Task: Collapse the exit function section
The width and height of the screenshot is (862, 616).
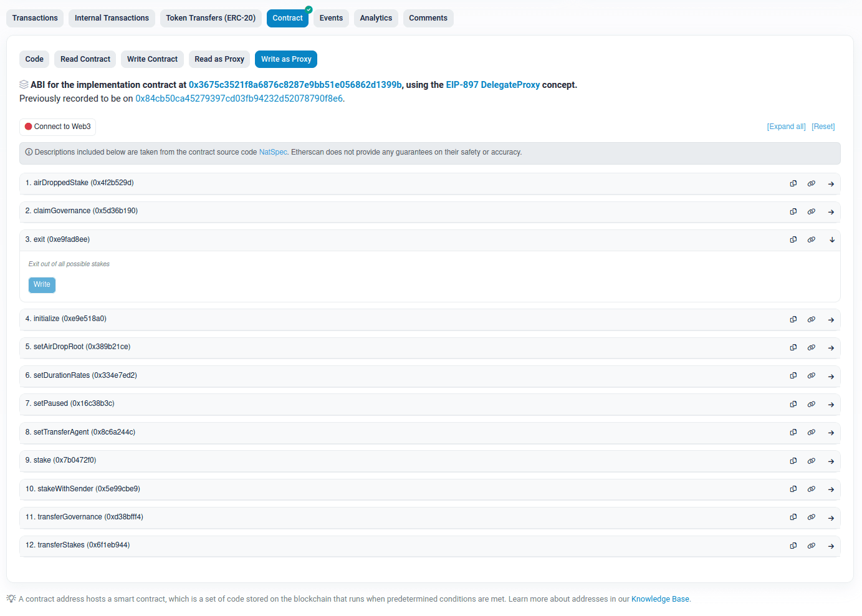Action: 831,239
